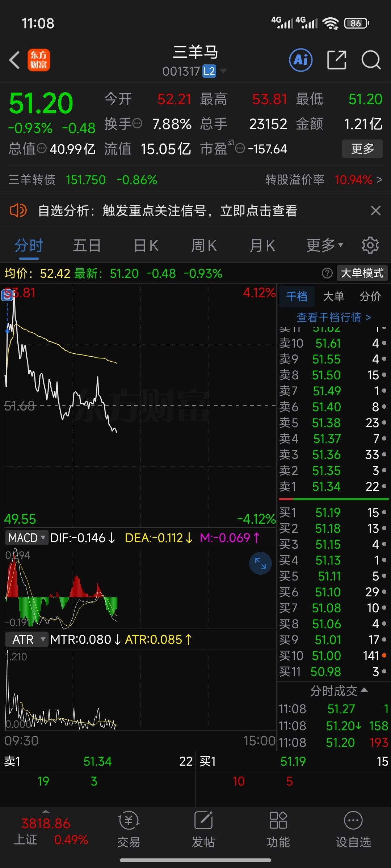Tap the 均价 52.42 value
The height and width of the screenshot is (868, 391).
[37, 273]
